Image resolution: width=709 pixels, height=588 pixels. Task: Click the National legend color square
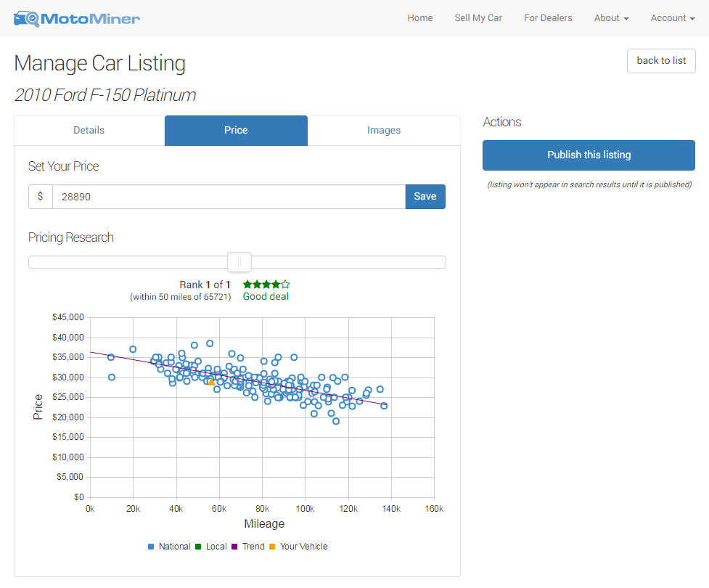[151, 547]
